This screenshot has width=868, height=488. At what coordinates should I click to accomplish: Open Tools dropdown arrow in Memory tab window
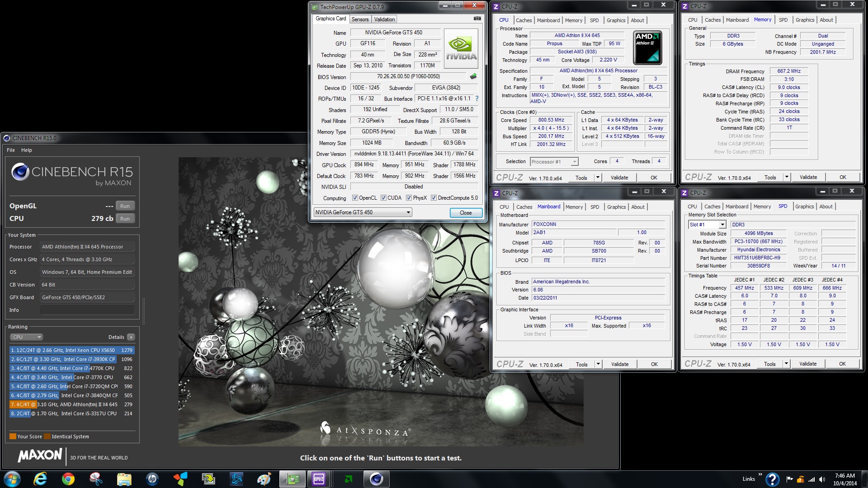coord(787,177)
